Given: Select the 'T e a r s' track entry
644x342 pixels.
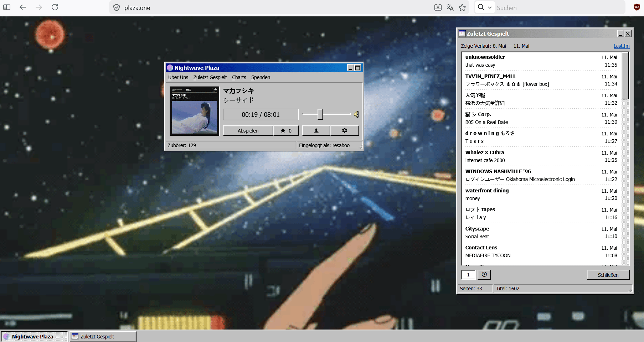Looking at the screenshot, I should point(541,137).
